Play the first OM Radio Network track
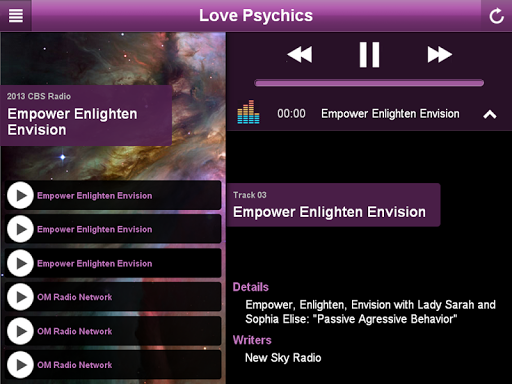 click(x=20, y=297)
